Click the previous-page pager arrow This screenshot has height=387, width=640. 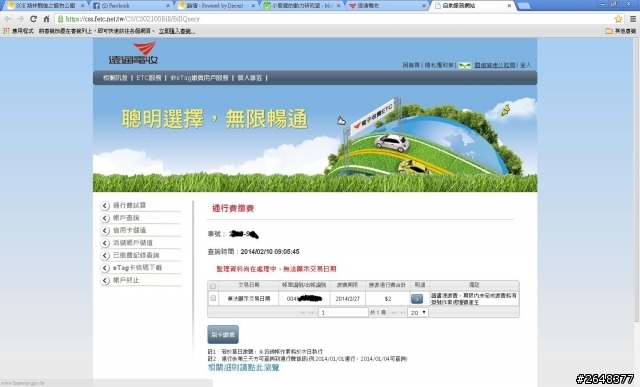click(x=311, y=312)
